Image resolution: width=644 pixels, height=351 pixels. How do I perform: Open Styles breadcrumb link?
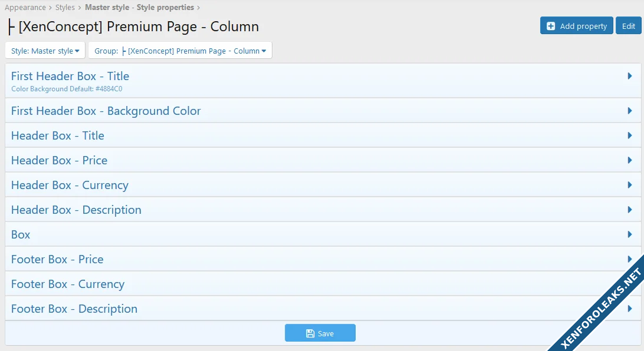pyautogui.click(x=65, y=8)
